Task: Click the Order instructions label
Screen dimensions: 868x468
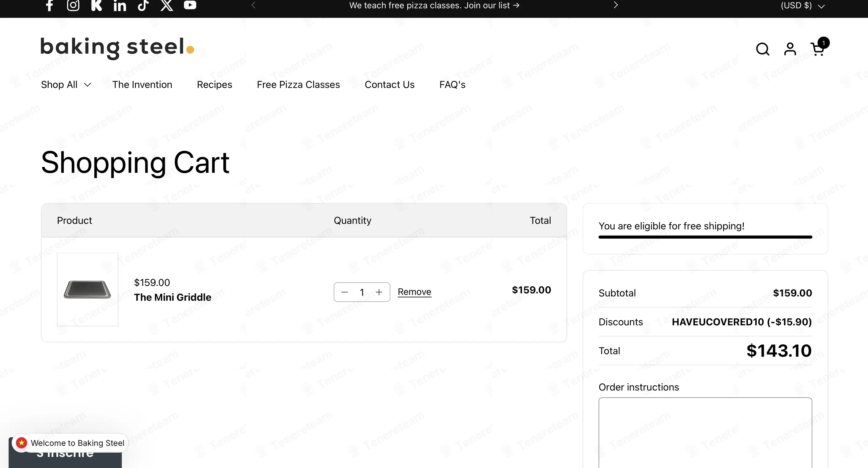Action: click(x=639, y=387)
